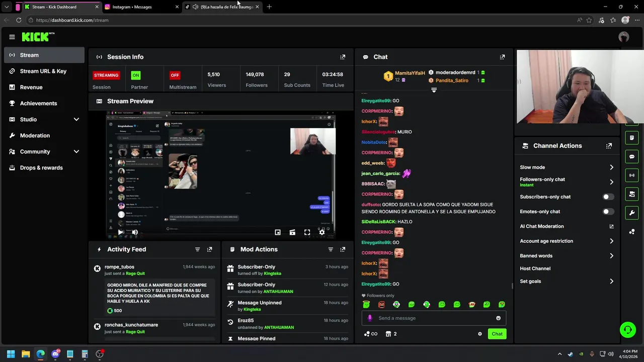Click Host Channel action
Image resolution: width=644 pixels, height=362 pixels.
[535, 268]
